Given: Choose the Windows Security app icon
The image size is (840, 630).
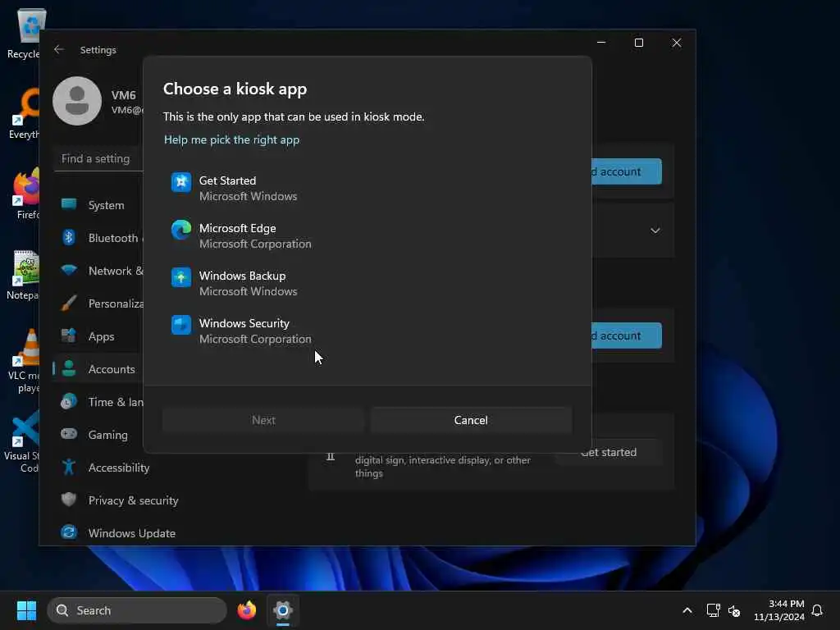Looking at the screenshot, I should coord(181,325).
